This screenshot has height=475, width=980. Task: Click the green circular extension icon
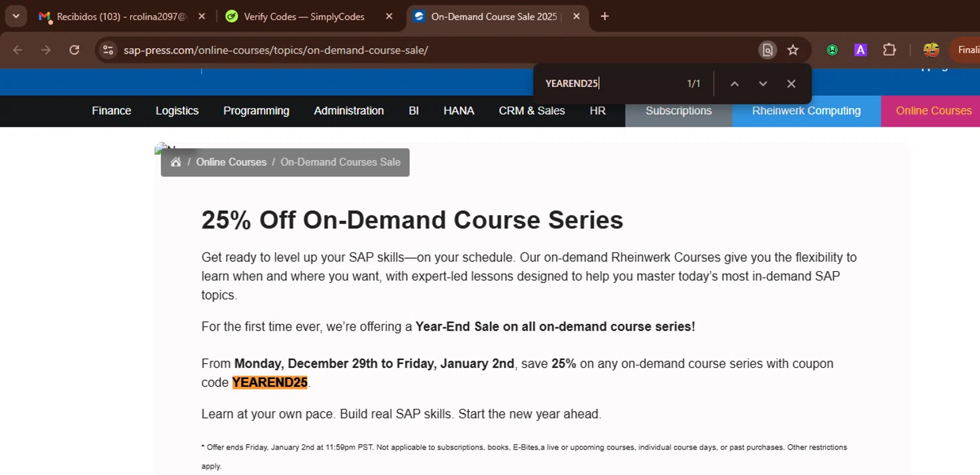[832, 50]
